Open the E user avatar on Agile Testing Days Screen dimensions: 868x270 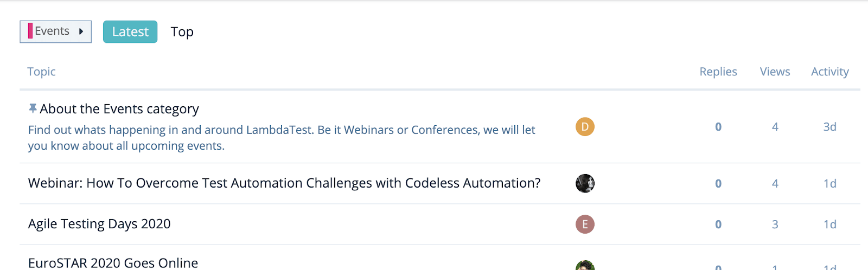585,224
